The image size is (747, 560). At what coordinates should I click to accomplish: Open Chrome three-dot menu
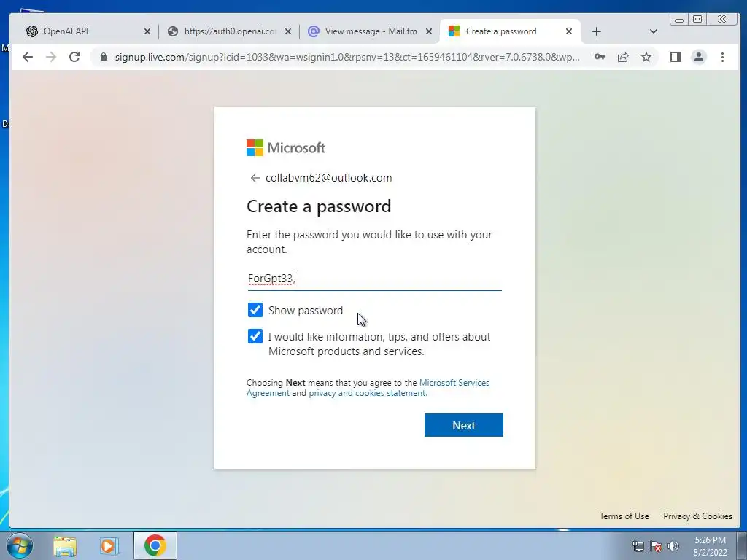coord(722,57)
